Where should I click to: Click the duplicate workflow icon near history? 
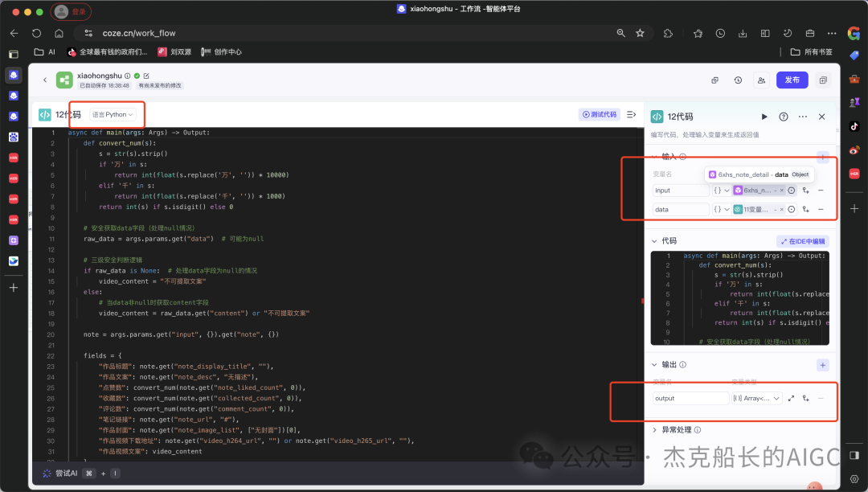[x=714, y=80]
